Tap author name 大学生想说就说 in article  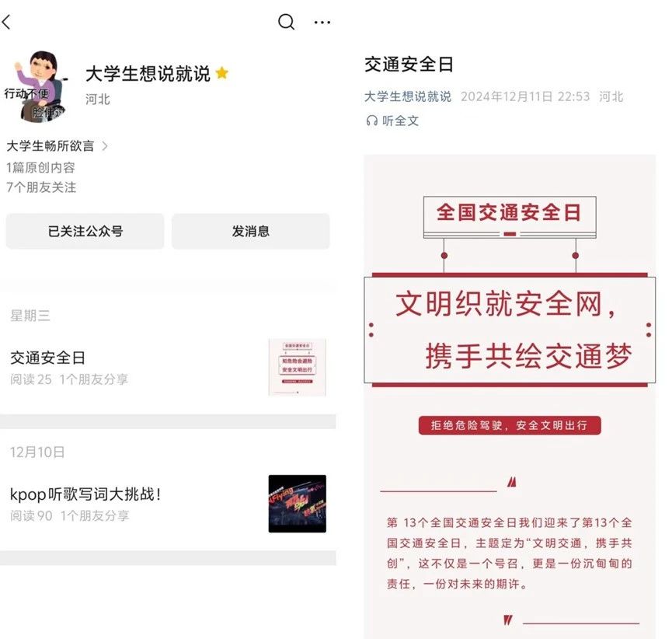[x=408, y=96]
